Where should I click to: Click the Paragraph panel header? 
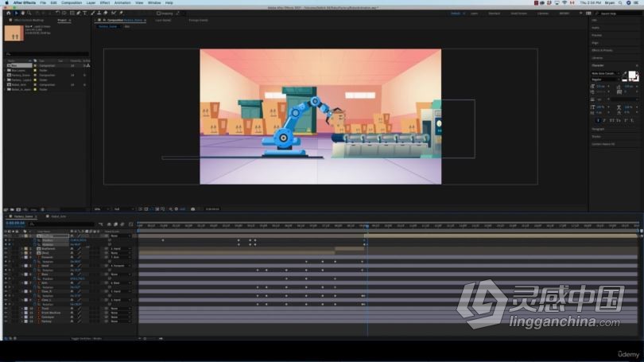(x=598, y=129)
